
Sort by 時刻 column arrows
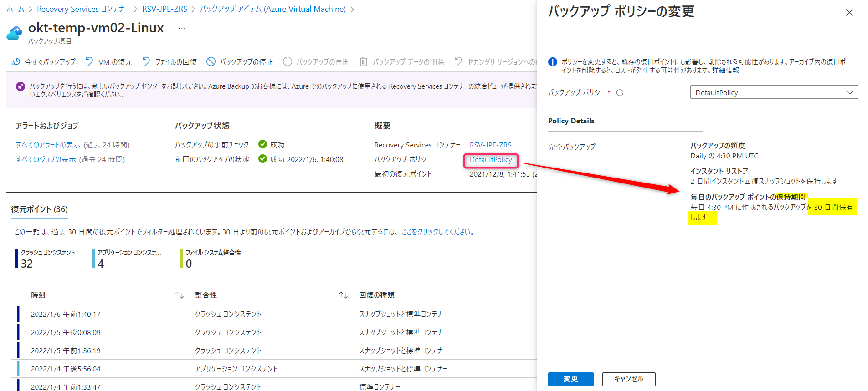(180, 295)
